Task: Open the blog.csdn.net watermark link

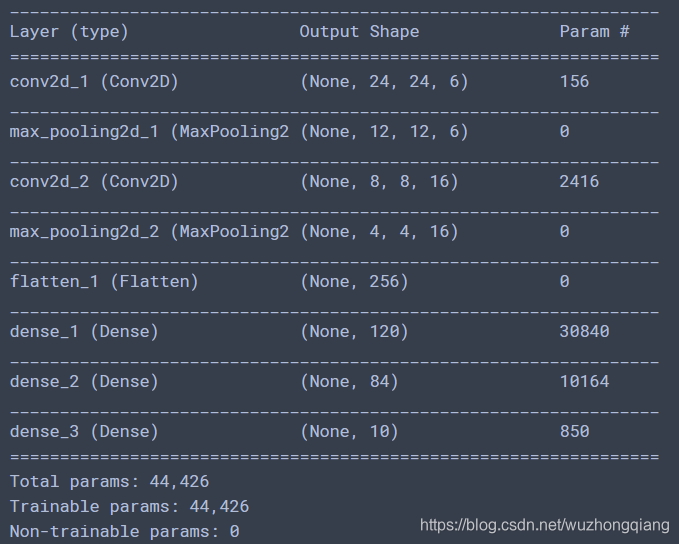Action: [x=545, y=525]
